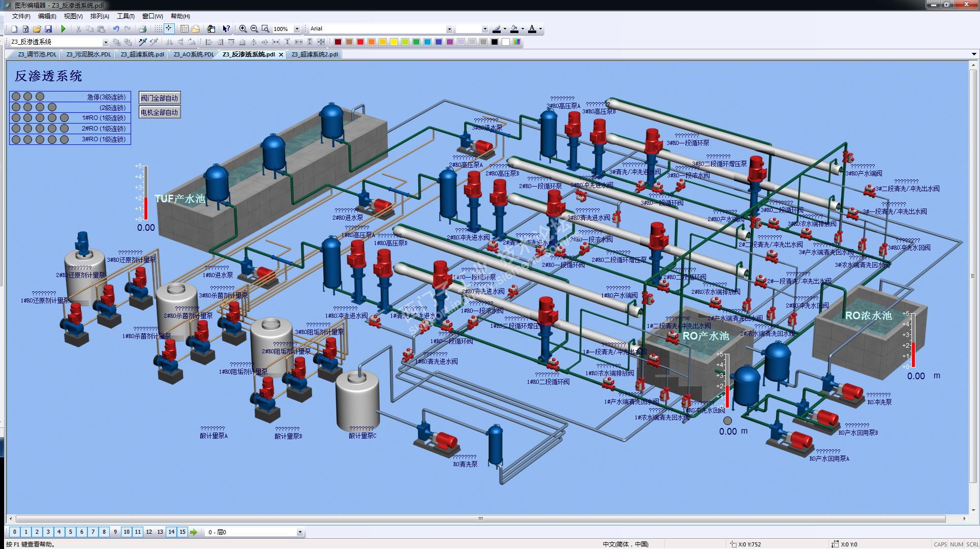Open the Arial font name dropdown
The width and height of the screenshot is (980, 549).
point(449,29)
